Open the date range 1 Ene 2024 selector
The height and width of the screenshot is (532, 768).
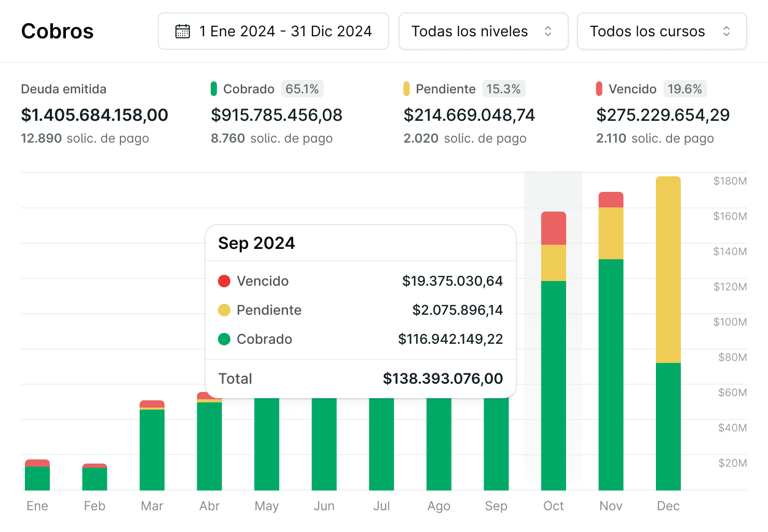pyautogui.click(x=273, y=32)
